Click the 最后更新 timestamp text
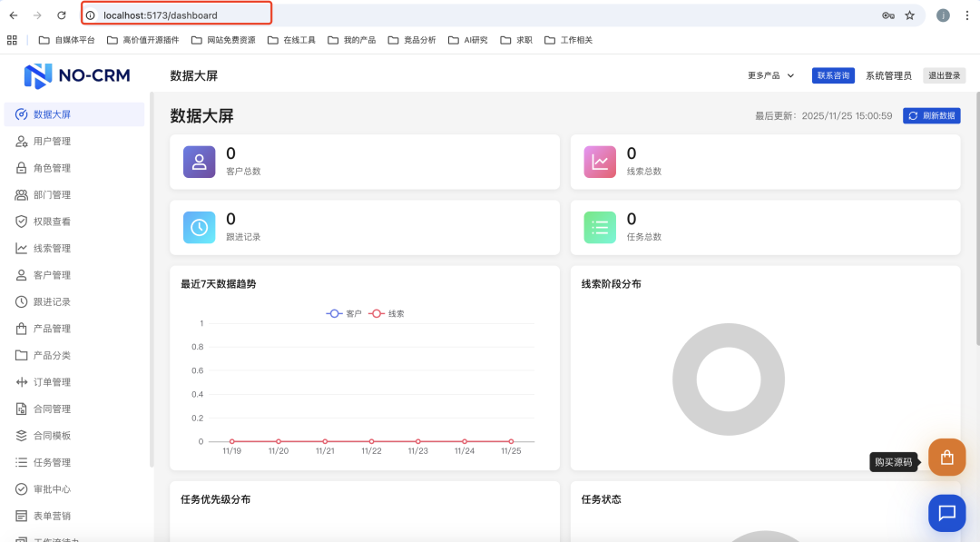The height and width of the screenshot is (542, 980). pos(823,115)
